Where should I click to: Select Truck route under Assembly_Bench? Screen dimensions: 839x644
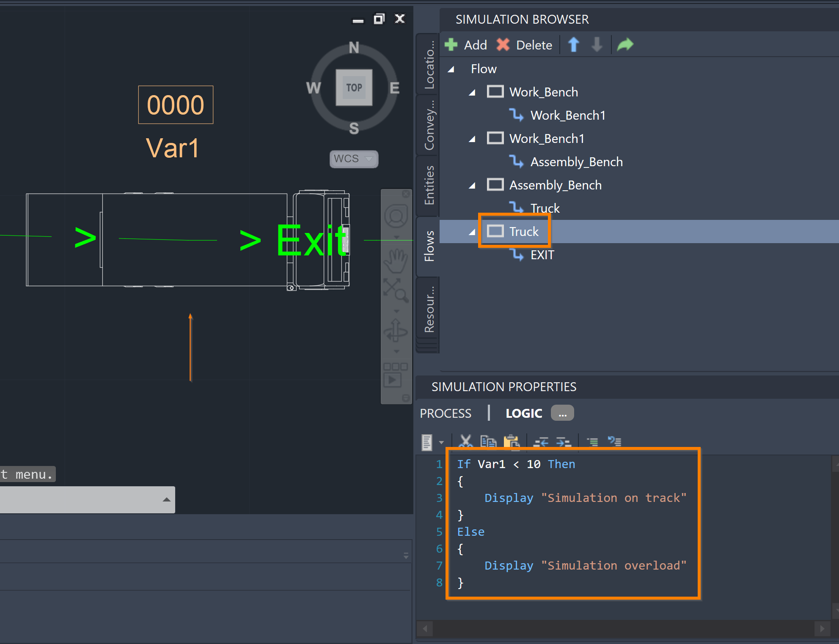(x=545, y=208)
